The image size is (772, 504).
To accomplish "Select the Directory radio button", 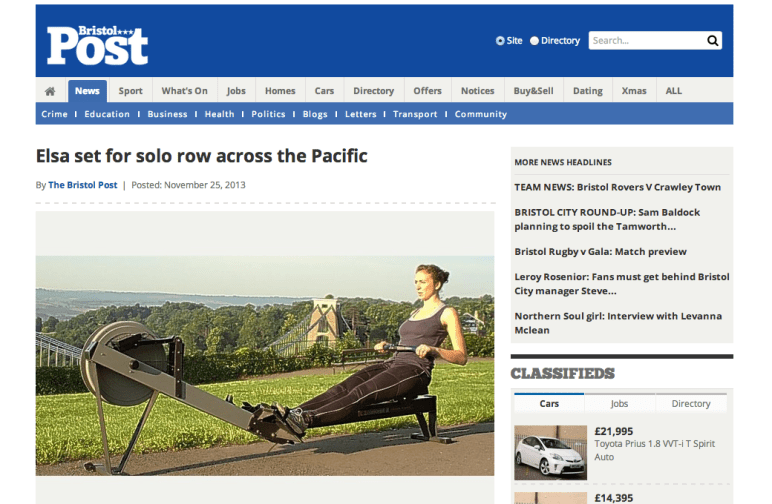I will click(x=534, y=41).
